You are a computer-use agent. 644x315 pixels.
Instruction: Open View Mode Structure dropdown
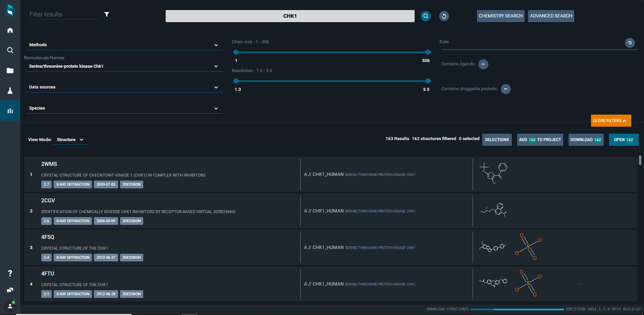(70, 140)
